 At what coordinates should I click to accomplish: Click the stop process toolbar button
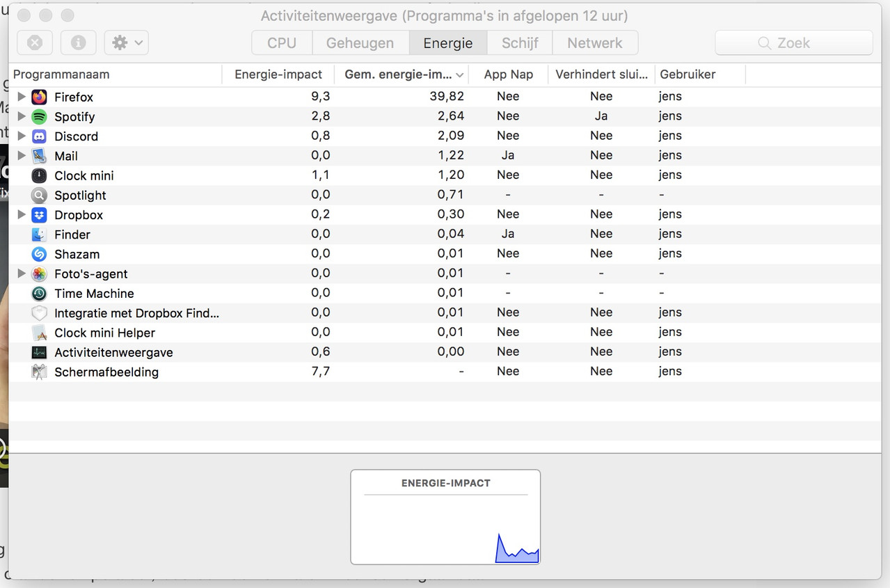pyautogui.click(x=35, y=42)
